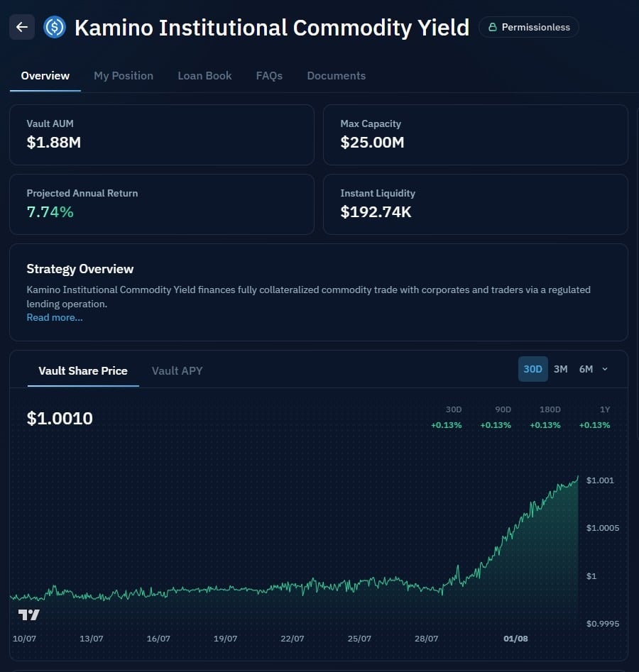Set chart range to 6M
This screenshot has height=672, width=639.
pyautogui.click(x=586, y=369)
